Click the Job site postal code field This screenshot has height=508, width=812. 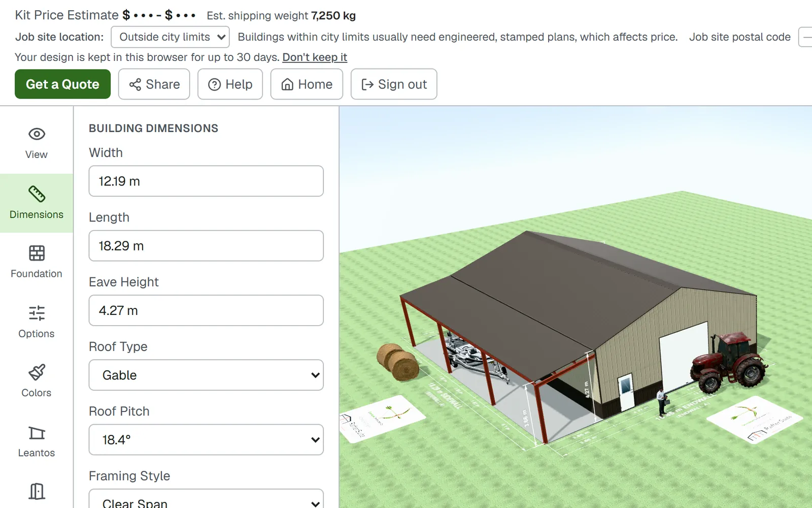805,37
